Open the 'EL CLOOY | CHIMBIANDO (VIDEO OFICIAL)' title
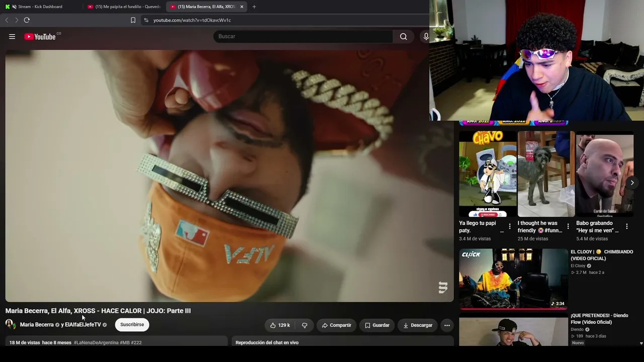Viewport: 644px width, 362px height. pos(602,255)
